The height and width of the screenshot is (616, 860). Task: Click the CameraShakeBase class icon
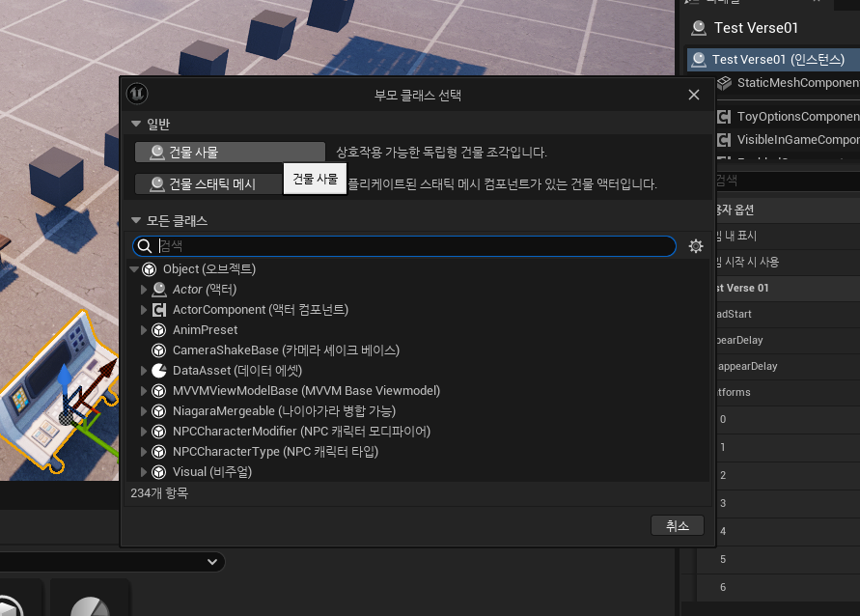tap(159, 350)
